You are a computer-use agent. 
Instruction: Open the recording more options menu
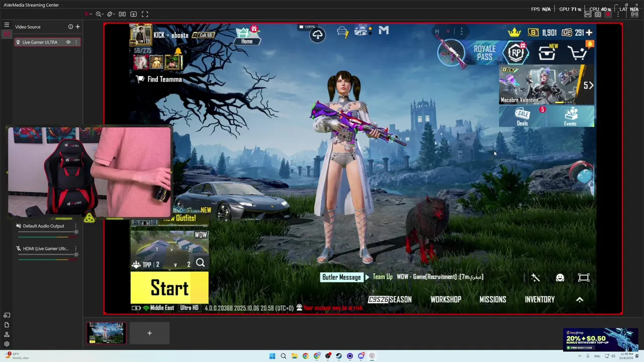coord(618,15)
